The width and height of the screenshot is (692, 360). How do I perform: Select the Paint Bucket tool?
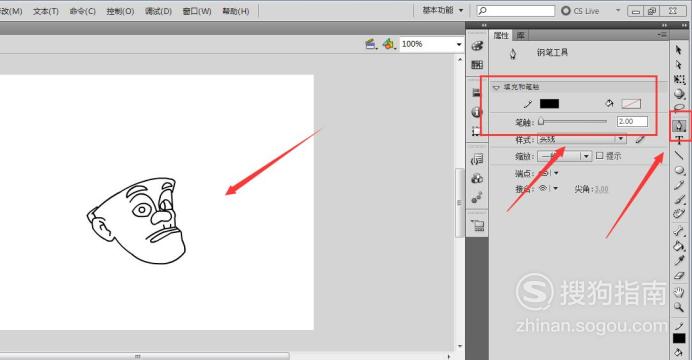click(x=679, y=246)
